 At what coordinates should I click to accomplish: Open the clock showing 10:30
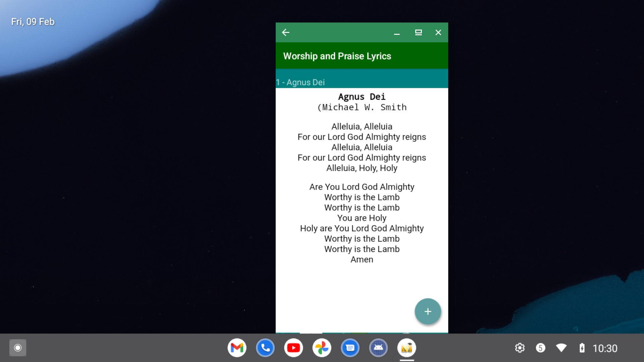coord(605,348)
